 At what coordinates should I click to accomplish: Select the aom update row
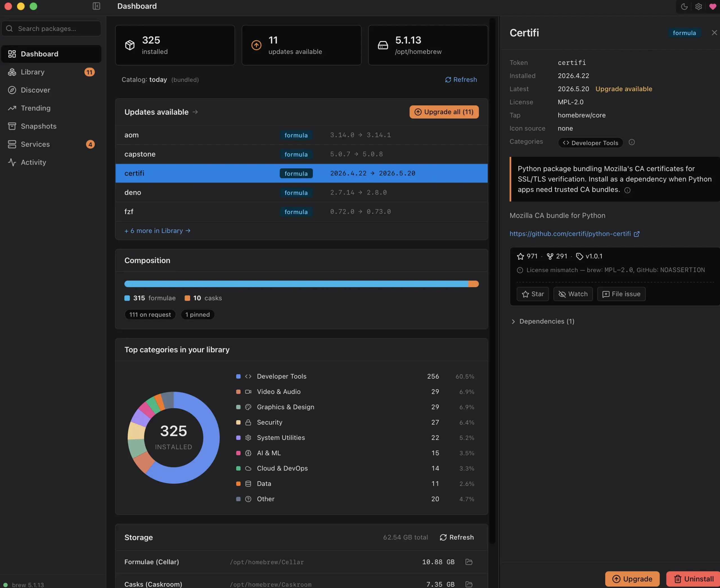click(x=301, y=135)
